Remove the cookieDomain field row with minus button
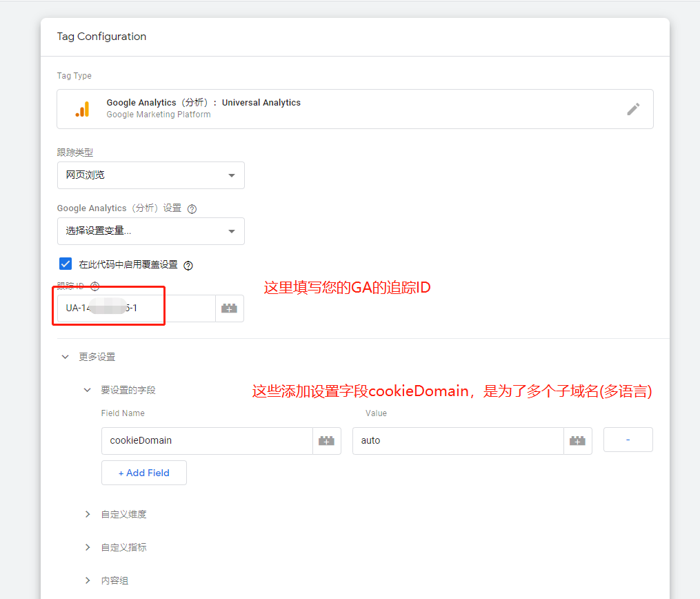This screenshot has width=700, height=599. coord(628,440)
